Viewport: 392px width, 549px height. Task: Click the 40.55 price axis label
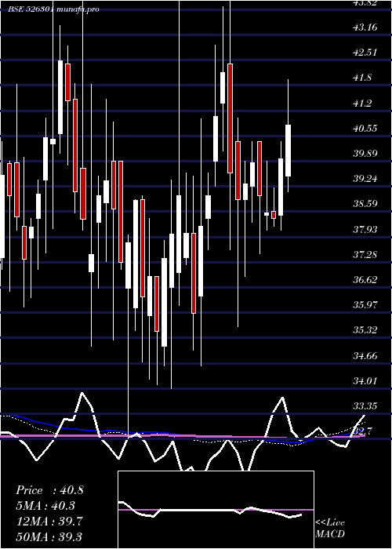pyautogui.click(x=365, y=129)
